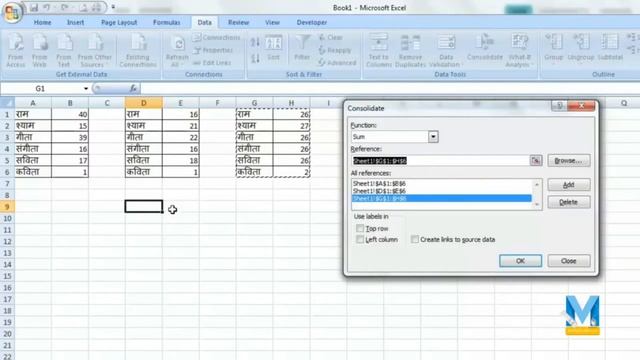Select the highlighted Sheet1!$G$1:$H$6 reference
The height and width of the screenshot is (360, 640).
[441, 198]
